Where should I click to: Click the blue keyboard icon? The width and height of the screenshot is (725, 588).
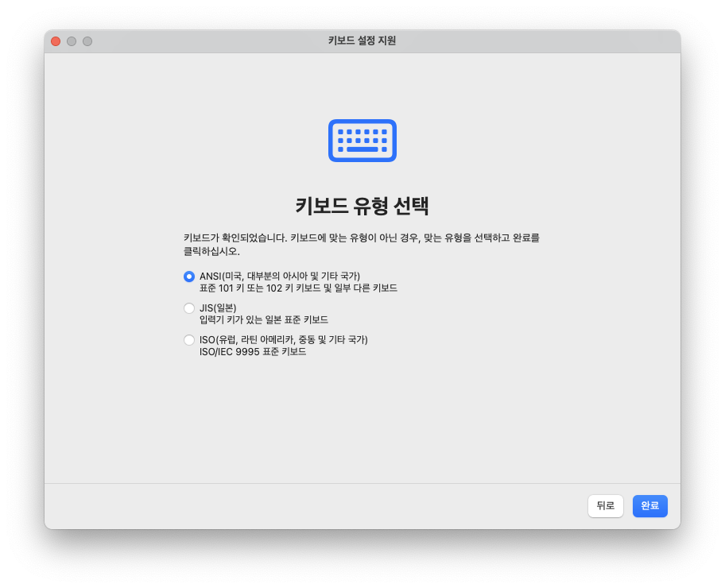[362, 141]
